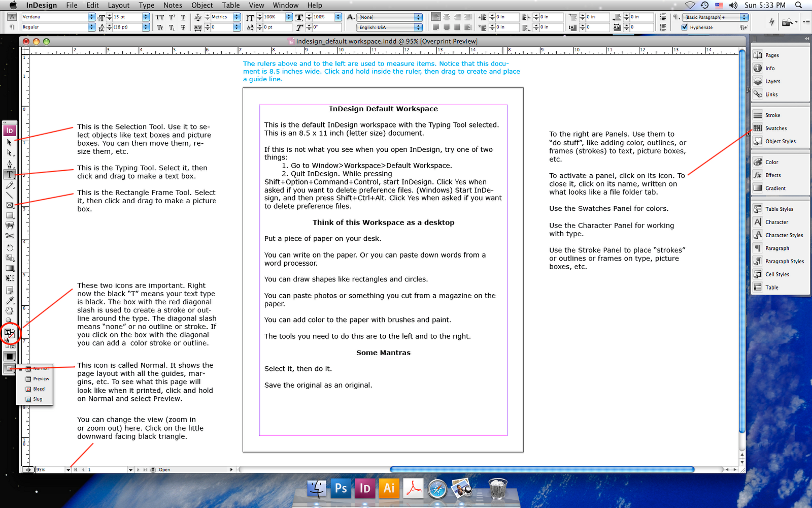Open the Object menu

202,5
